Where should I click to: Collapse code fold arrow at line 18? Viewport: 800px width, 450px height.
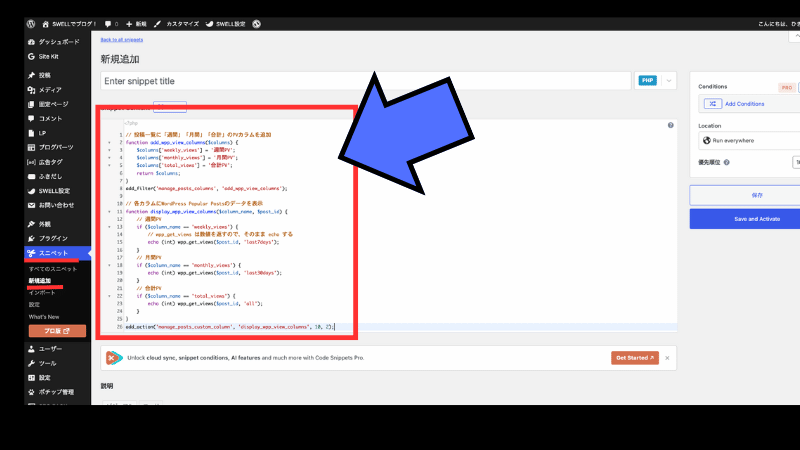(109, 265)
